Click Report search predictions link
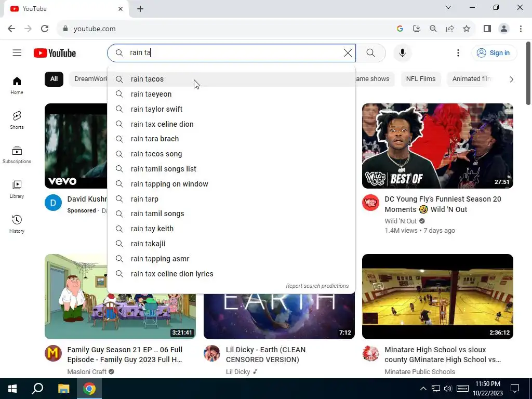This screenshot has height=399, width=532. pyautogui.click(x=317, y=286)
